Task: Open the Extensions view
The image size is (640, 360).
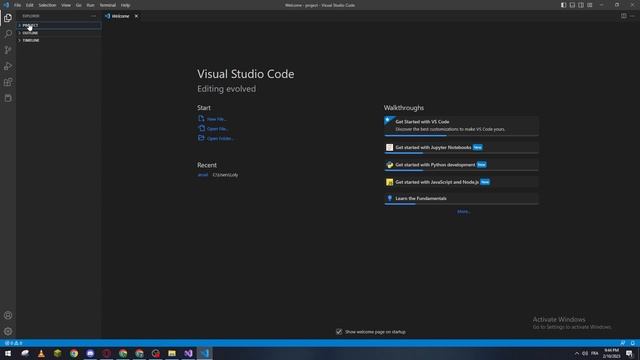Action: coord(8,82)
